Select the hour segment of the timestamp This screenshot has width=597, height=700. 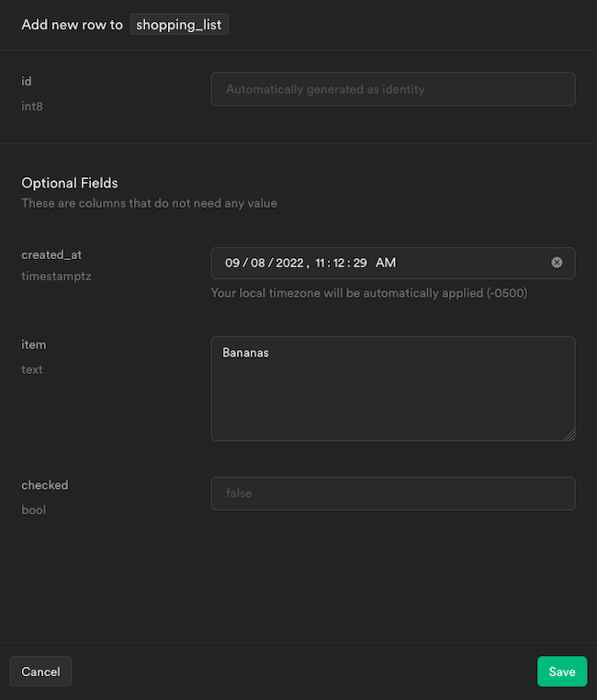[321, 263]
